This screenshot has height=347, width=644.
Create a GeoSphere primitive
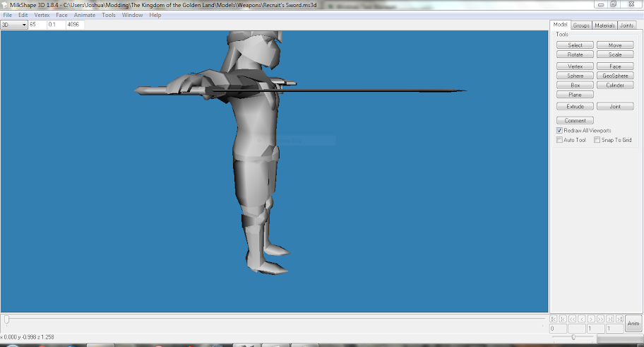615,76
